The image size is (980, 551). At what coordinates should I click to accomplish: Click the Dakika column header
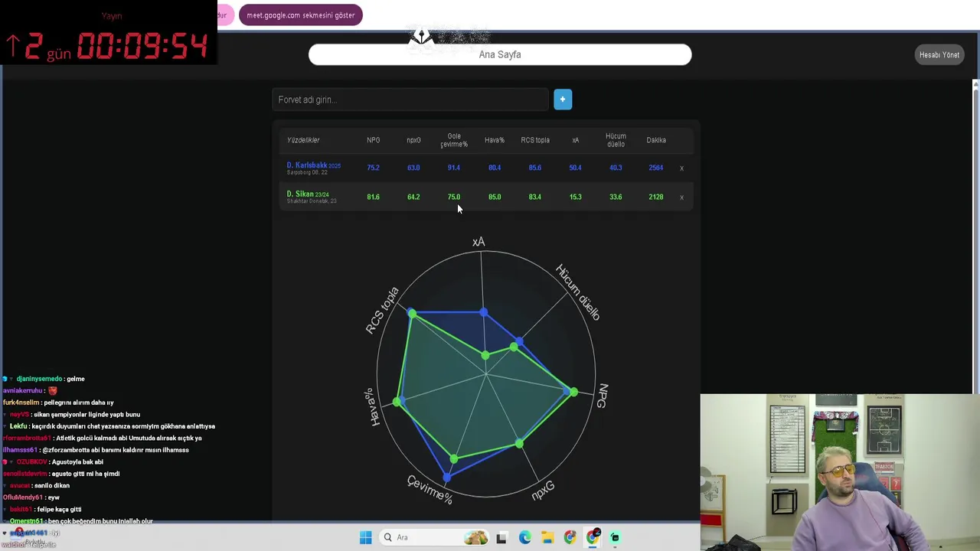[656, 140]
